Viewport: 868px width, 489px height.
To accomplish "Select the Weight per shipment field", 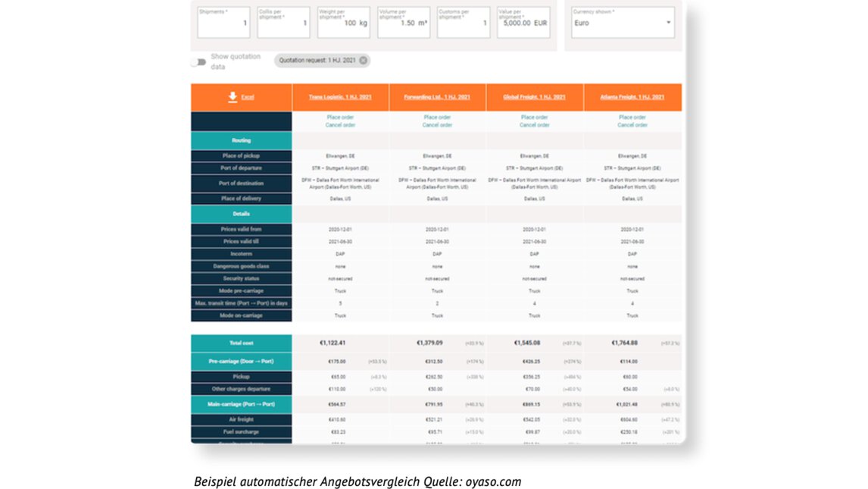I will (x=343, y=23).
